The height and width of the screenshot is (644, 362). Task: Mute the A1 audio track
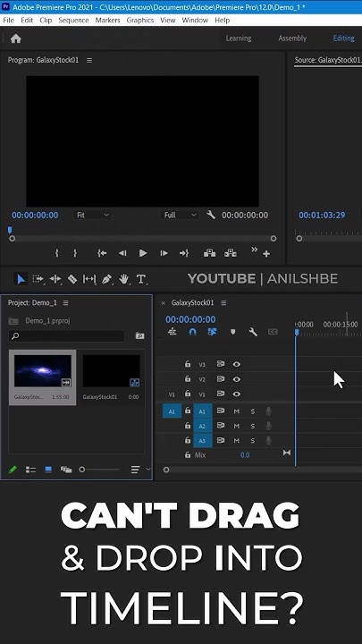click(236, 411)
